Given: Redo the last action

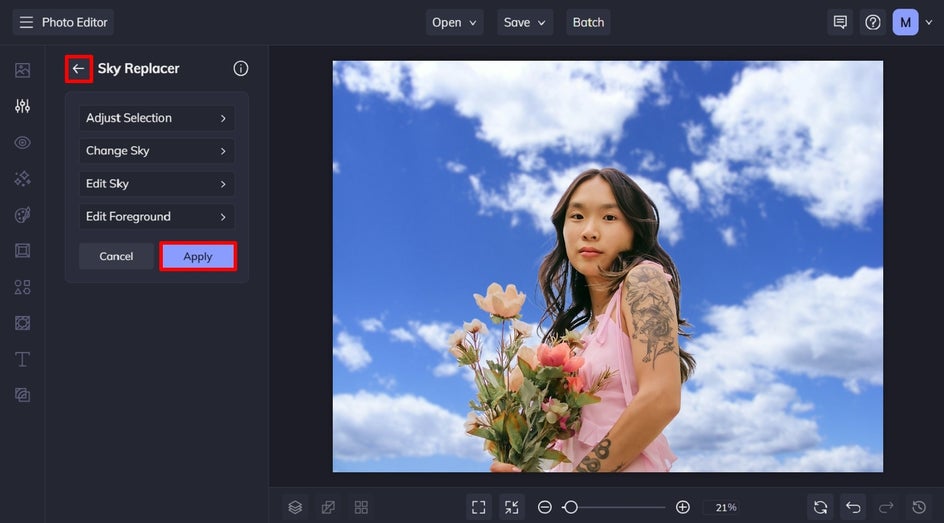Looking at the screenshot, I should coord(886,507).
